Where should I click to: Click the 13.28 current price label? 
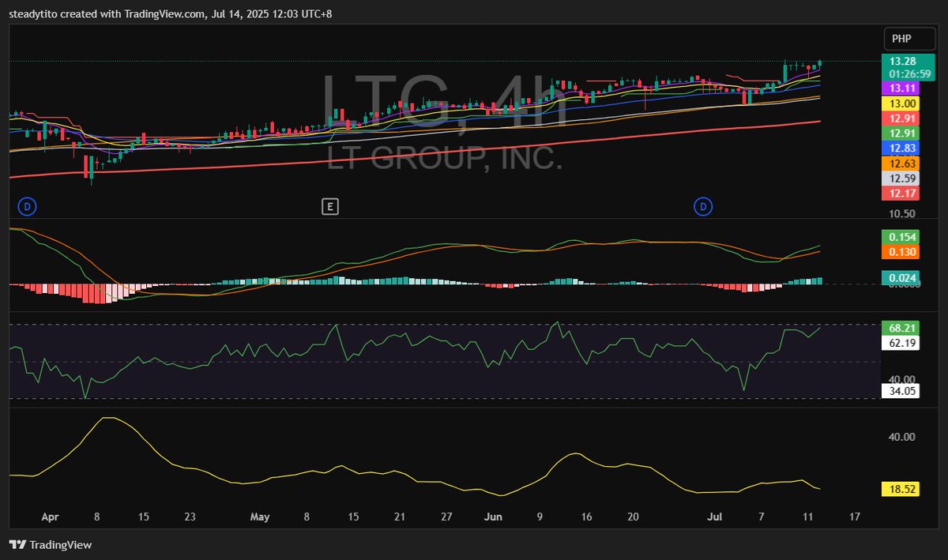[x=901, y=62]
